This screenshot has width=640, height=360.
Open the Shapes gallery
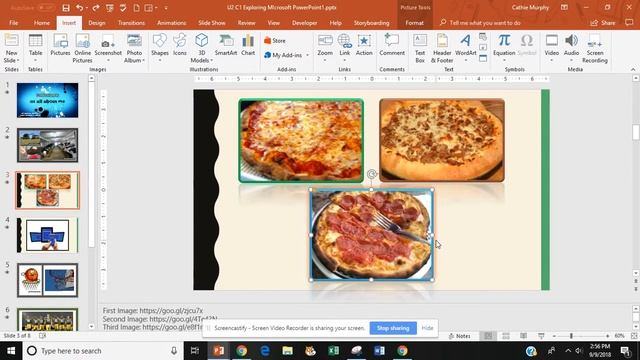tap(160, 48)
